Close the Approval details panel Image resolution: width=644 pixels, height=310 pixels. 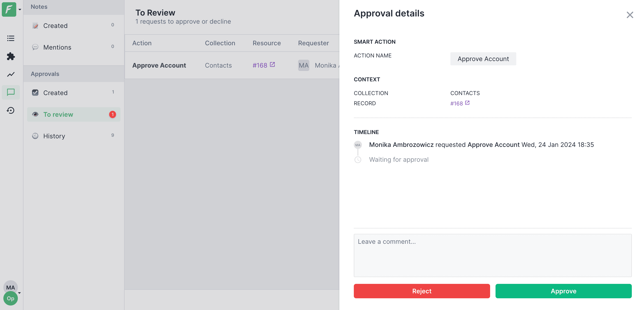tap(630, 15)
